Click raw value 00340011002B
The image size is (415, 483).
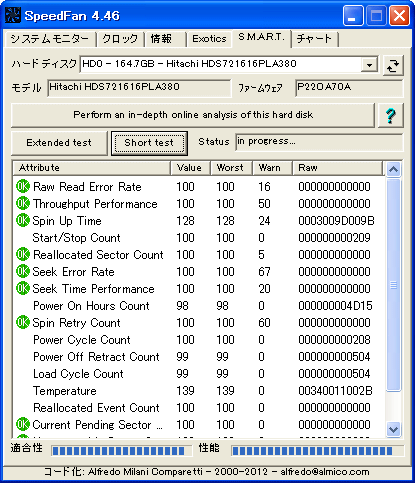[335, 391]
